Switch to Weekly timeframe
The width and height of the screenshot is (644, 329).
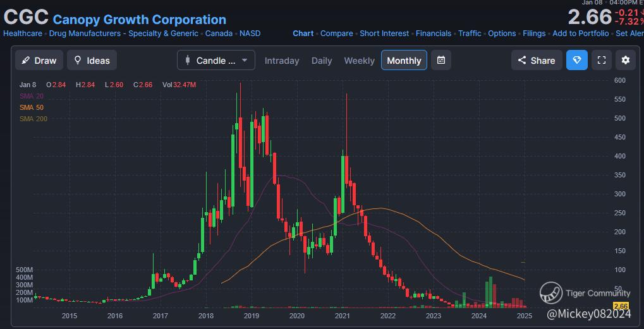[x=360, y=61]
